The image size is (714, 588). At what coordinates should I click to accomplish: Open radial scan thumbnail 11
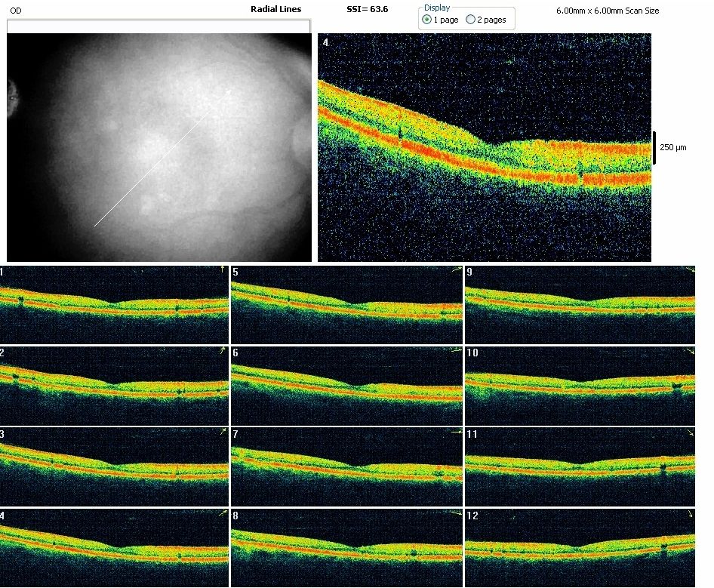[580, 466]
